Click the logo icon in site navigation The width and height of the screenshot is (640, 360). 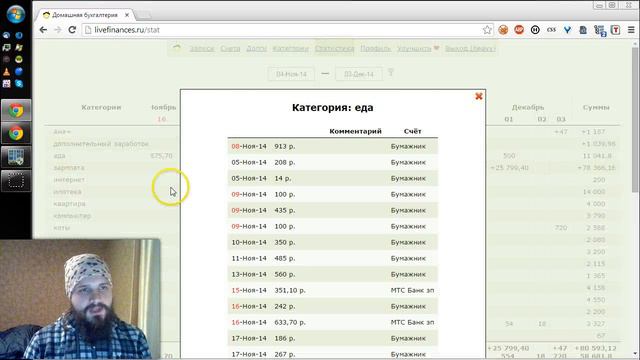coord(177,48)
